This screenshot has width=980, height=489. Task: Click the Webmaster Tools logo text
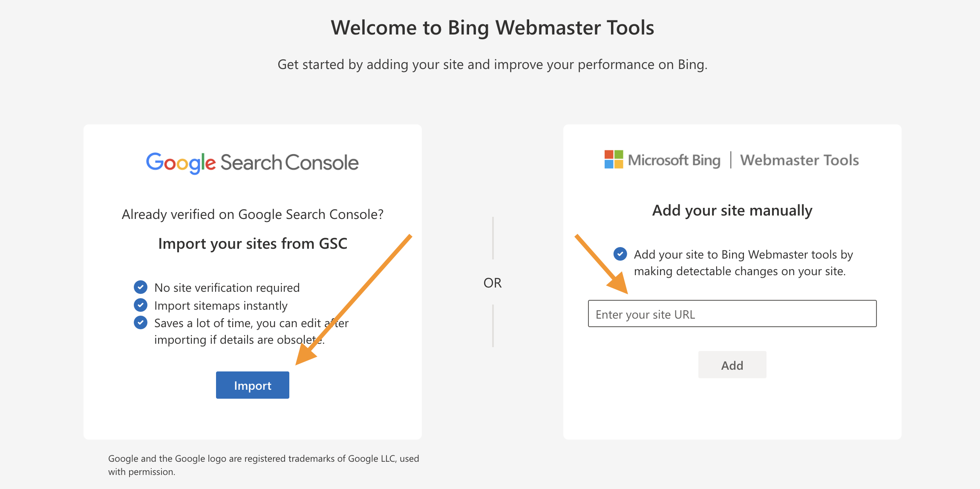click(x=799, y=160)
